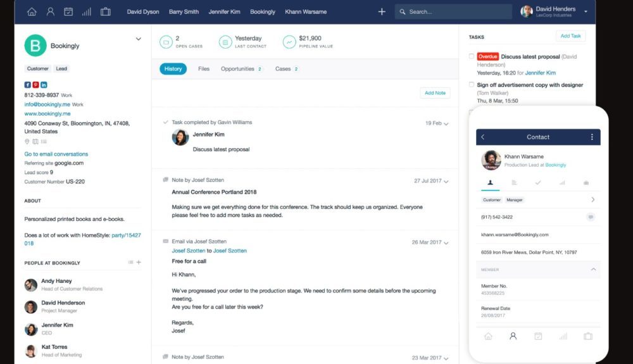Open Bookingly's LinkedIn profile icon

pyautogui.click(x=44, y=85)
